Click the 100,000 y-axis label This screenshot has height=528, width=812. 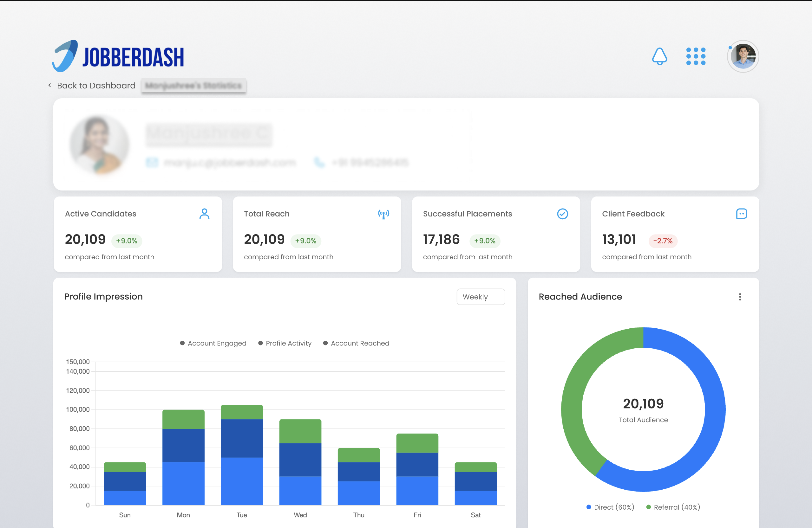click(78, 409)
